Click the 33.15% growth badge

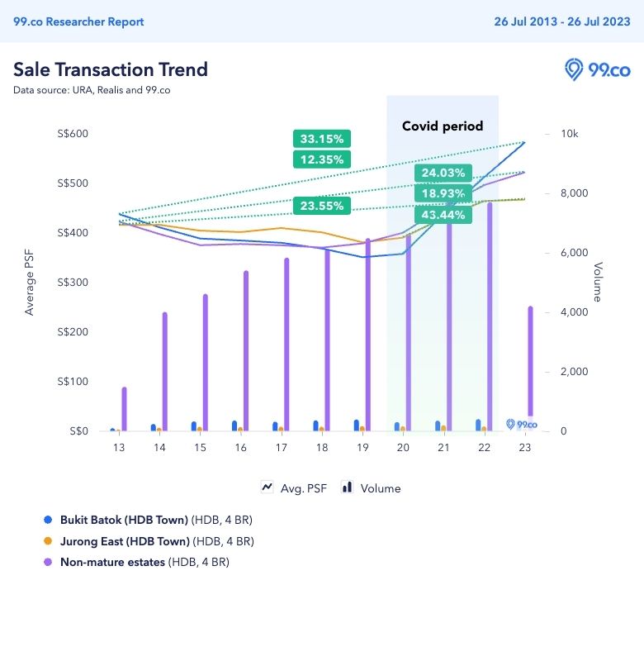322,139
